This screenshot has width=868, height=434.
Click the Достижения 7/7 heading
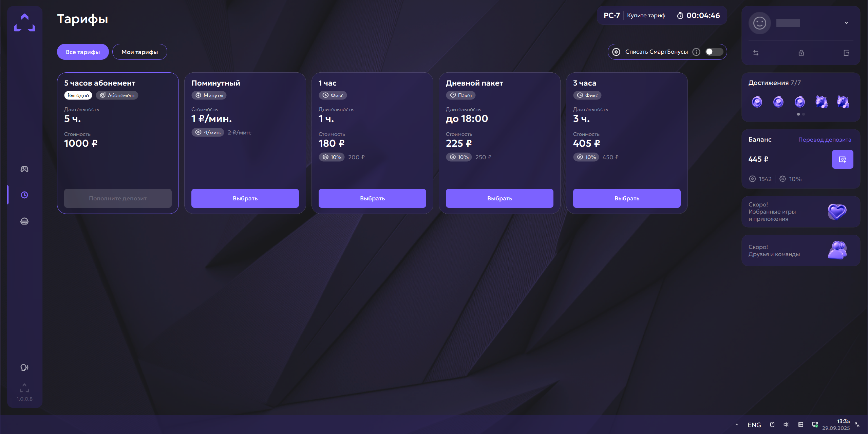pyautogui.click(x=775, y=83)
